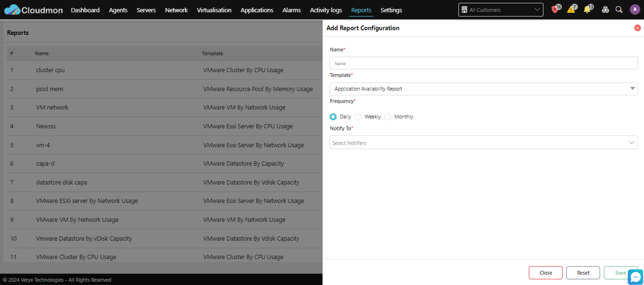The height and width of the screenshot is (285, 644).
Task: Click the Reset button
Action: click(x=583, y=273)
